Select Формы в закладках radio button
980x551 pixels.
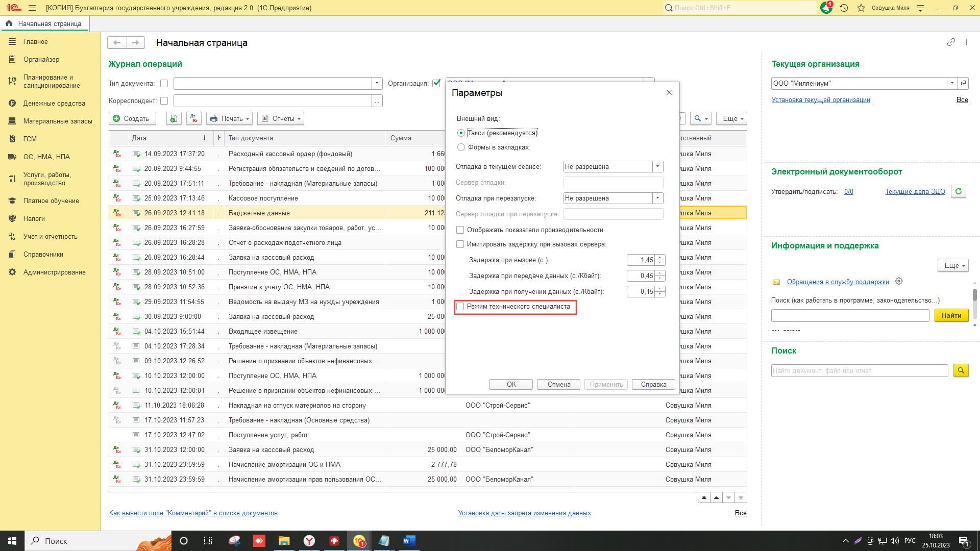pos(461,147)
